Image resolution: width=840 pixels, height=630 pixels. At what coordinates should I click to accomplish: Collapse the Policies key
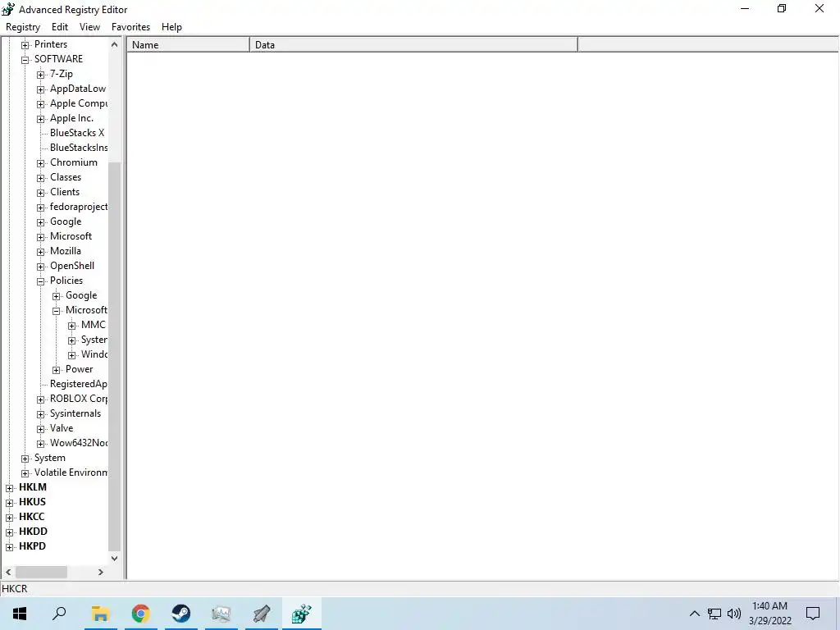point(40,281)
